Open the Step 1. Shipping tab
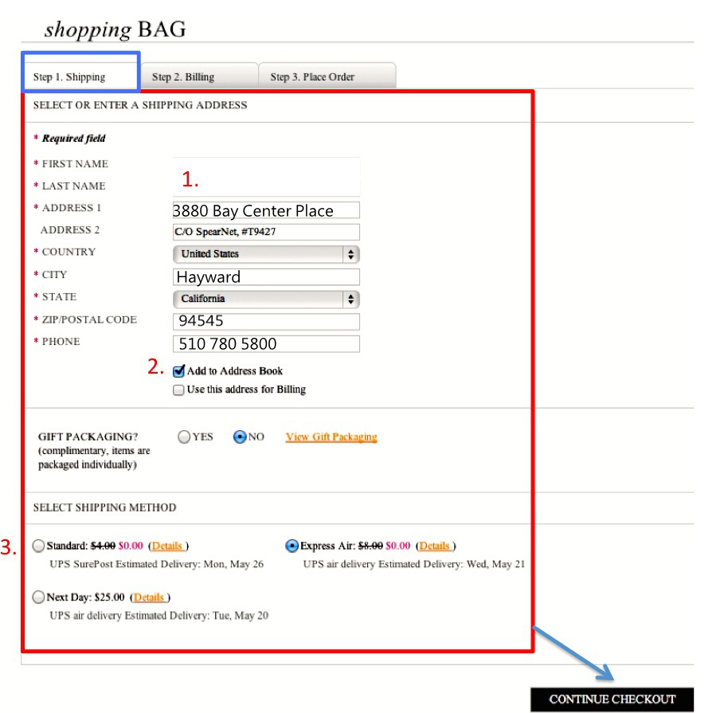 click(x=80, y=76)
